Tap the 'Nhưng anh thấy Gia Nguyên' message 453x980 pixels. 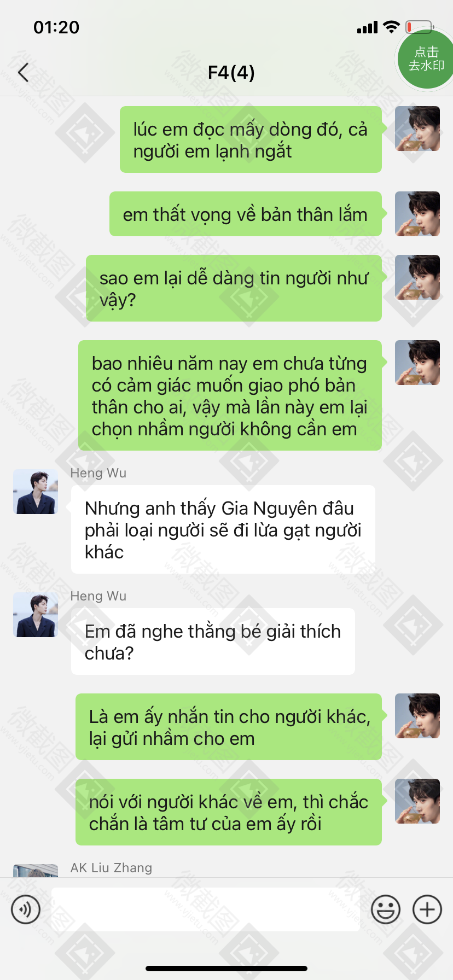coord(223,529)
